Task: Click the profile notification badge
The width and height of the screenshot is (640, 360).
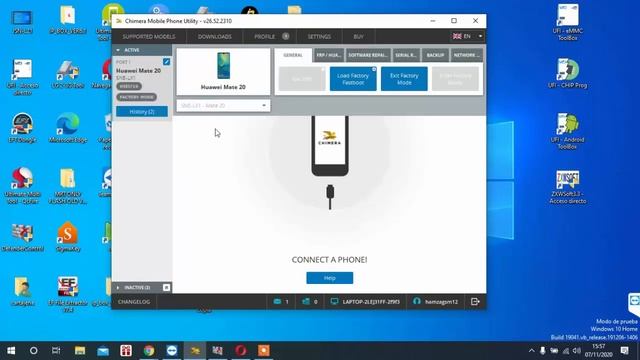Action: point(286,36)
